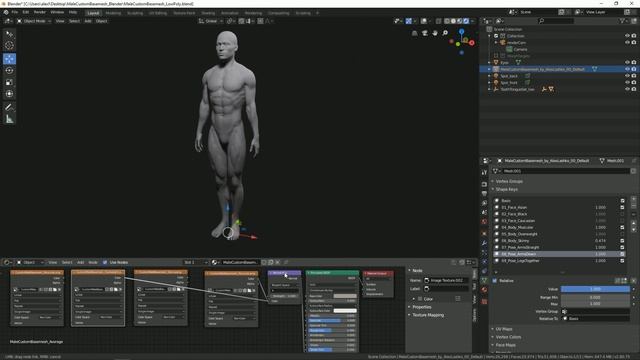
Task: Disable render camera icon for Spot_front
Action: pos(634,82)
